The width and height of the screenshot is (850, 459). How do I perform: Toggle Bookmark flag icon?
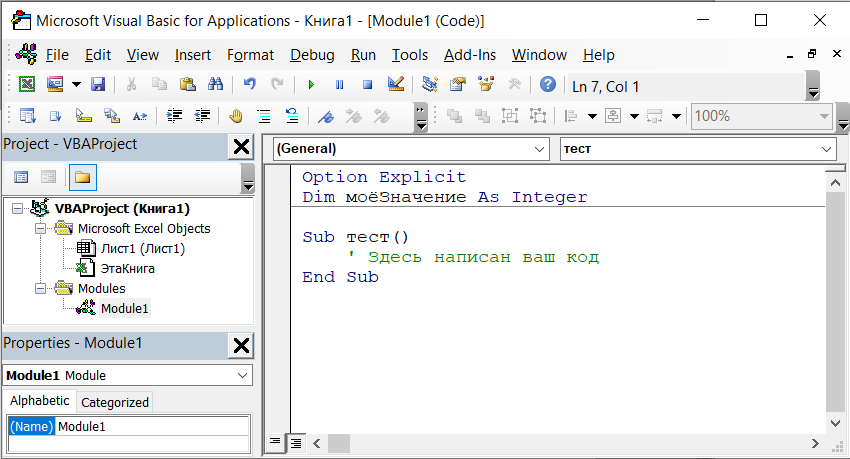coord(326,116)
